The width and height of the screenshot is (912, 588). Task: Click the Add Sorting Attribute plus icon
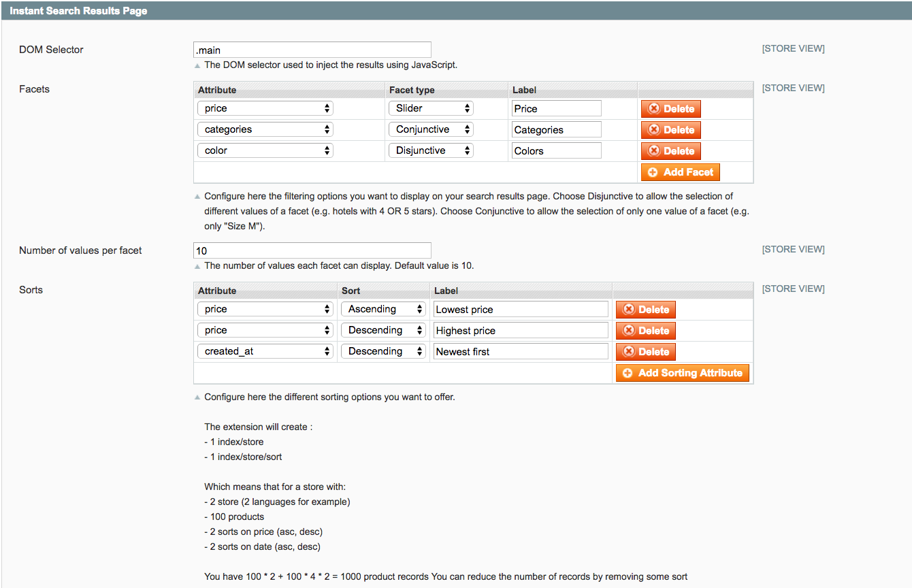coord(626,373)
